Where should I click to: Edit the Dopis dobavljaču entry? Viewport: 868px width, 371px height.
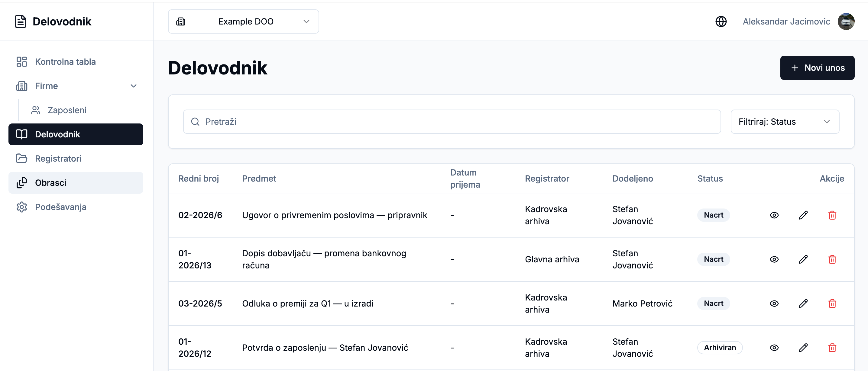click(803, 259)
